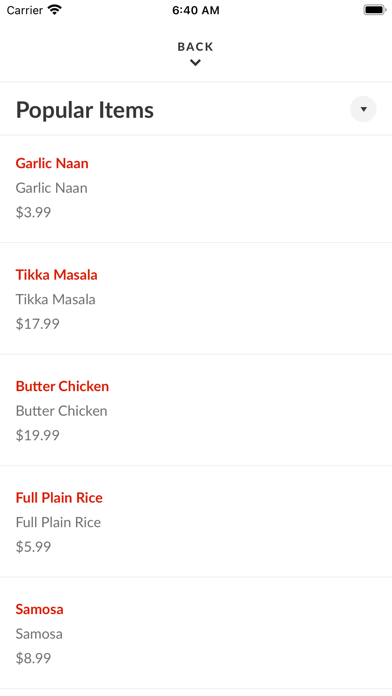This screenshot has height=696, width=392.
Task: Select the Popular Items heading
Action: [85, 110]
